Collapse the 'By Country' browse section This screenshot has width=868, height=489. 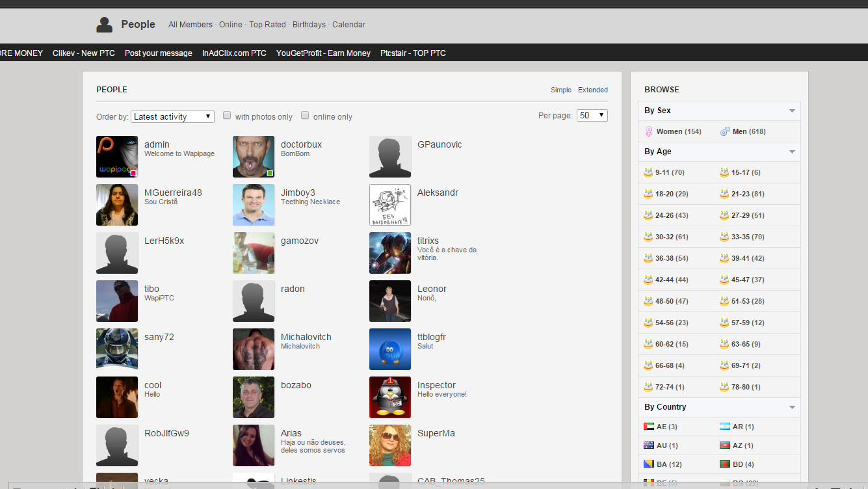[792, 407]
